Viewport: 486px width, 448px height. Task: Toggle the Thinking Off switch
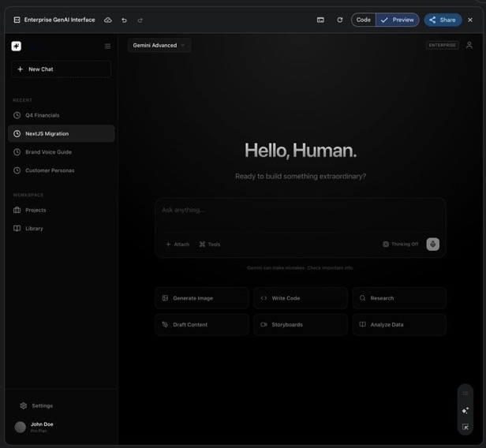[401, 245]
